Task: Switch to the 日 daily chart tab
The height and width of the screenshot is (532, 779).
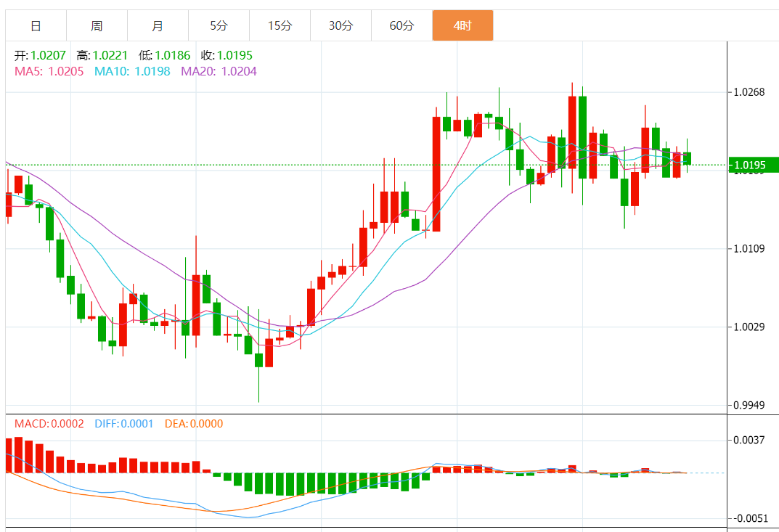Action: [36, 25]
